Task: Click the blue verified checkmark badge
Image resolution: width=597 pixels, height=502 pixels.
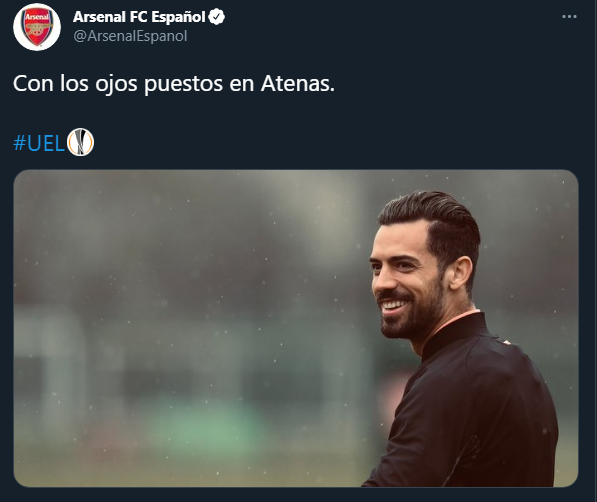Action: 217,17
